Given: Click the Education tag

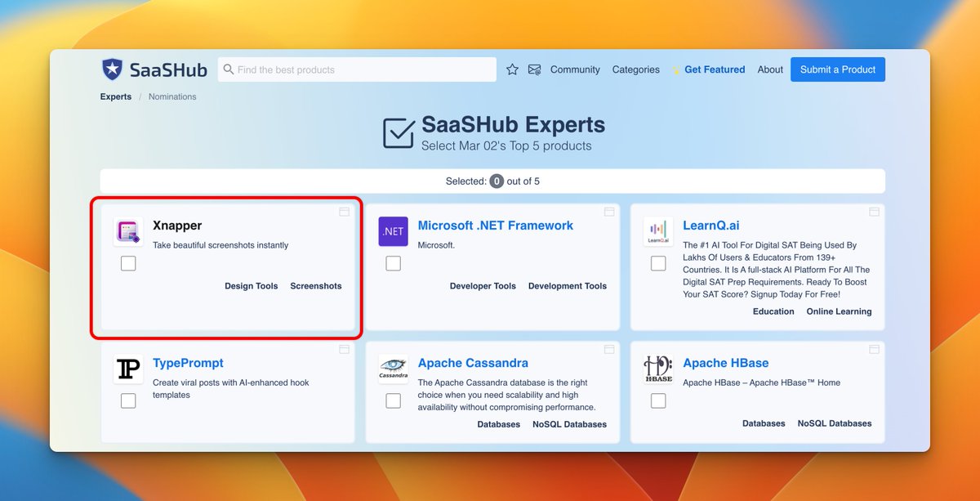Looking at the screenshot, I should [x=773, y=311].
